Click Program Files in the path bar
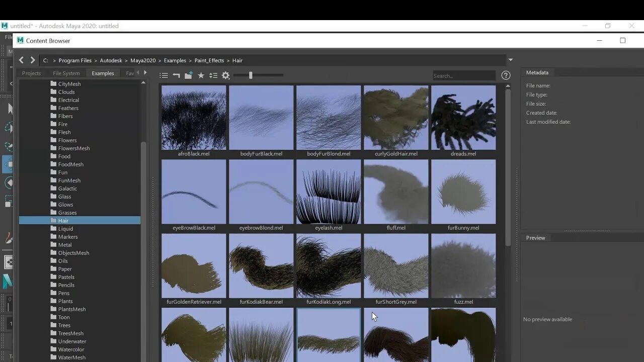Viewport: 644px width, 362px height. click(x=75, y=60)
